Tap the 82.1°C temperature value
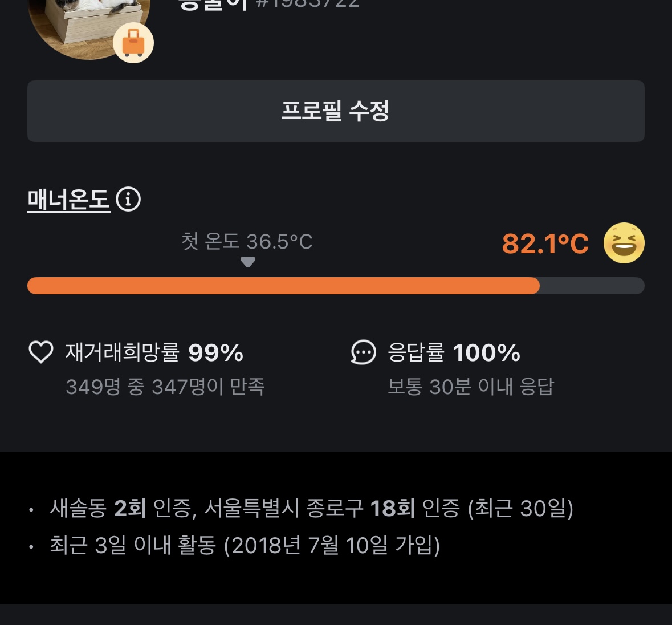The image size is (672, 625). coord(545,243)
